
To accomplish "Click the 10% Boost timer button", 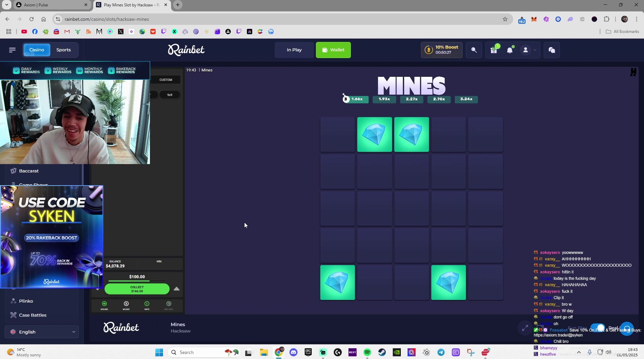I will tap(442, 50).
